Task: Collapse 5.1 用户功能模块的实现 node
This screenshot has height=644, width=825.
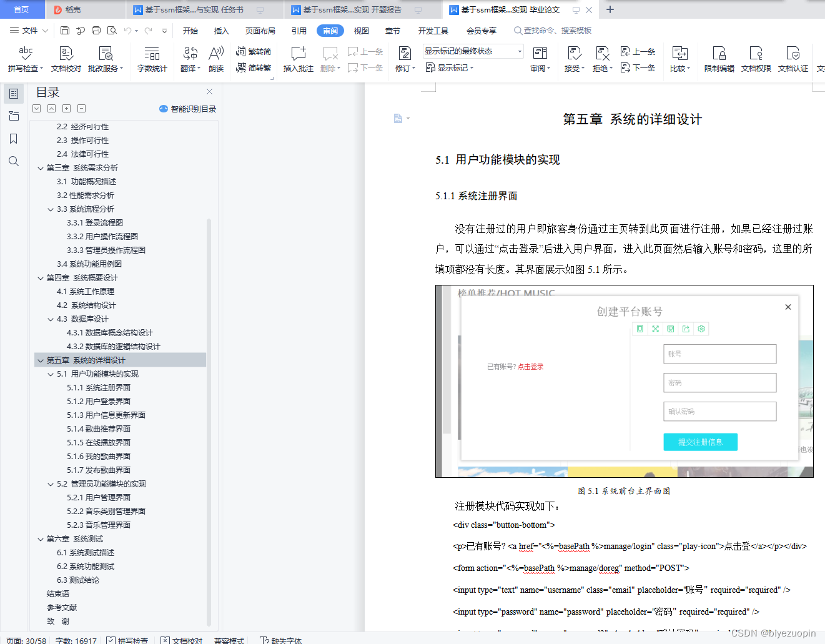Action: point(51,374)
